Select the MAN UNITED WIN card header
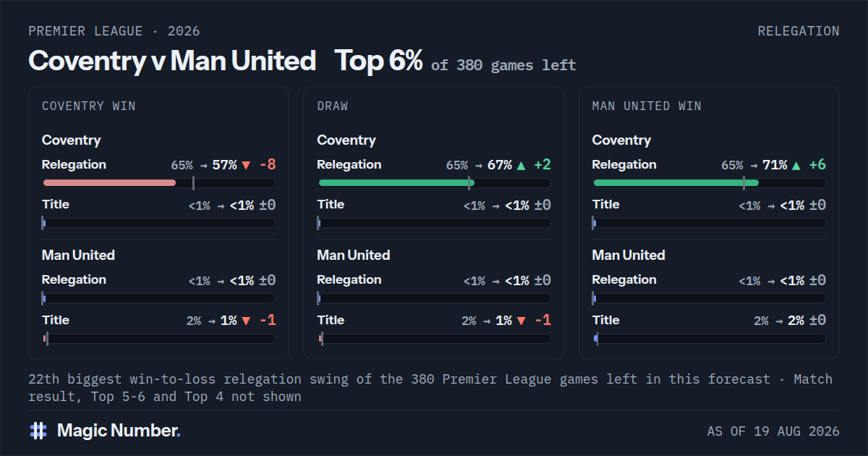 coord(647,106)
